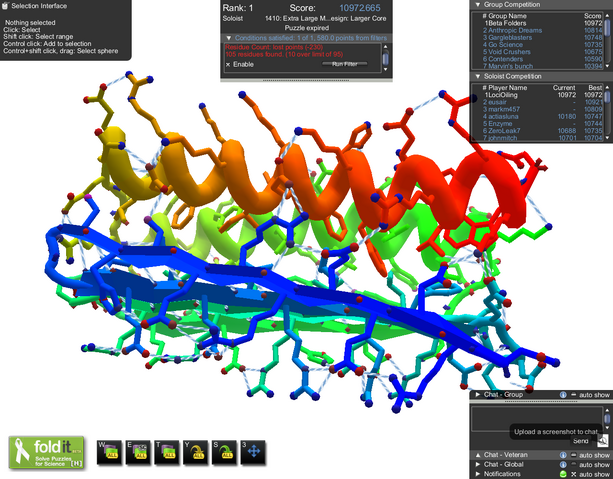Image resolution: width=613 pixels, height=479 pixels.
Task: Click the W shake-all tool icon
Action: click(109, 452)
